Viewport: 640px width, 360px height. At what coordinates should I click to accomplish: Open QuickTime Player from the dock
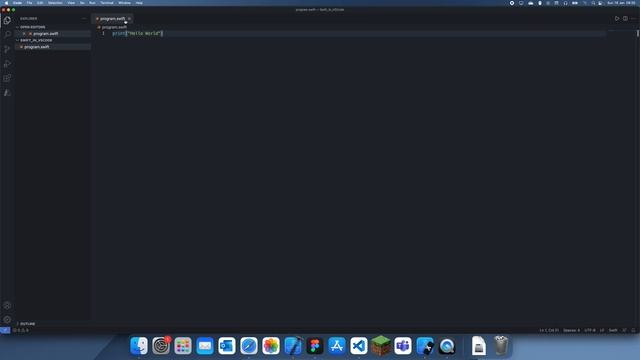(447, 346)
